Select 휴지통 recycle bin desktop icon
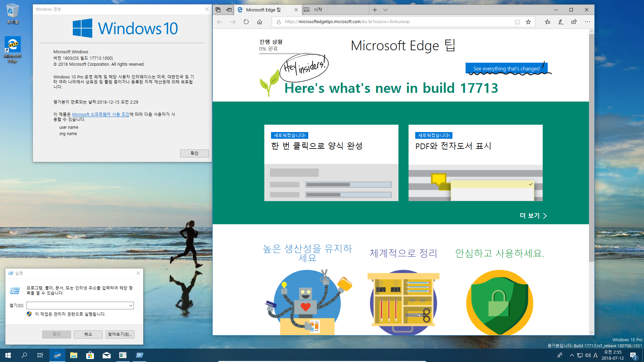 [13, 14]
